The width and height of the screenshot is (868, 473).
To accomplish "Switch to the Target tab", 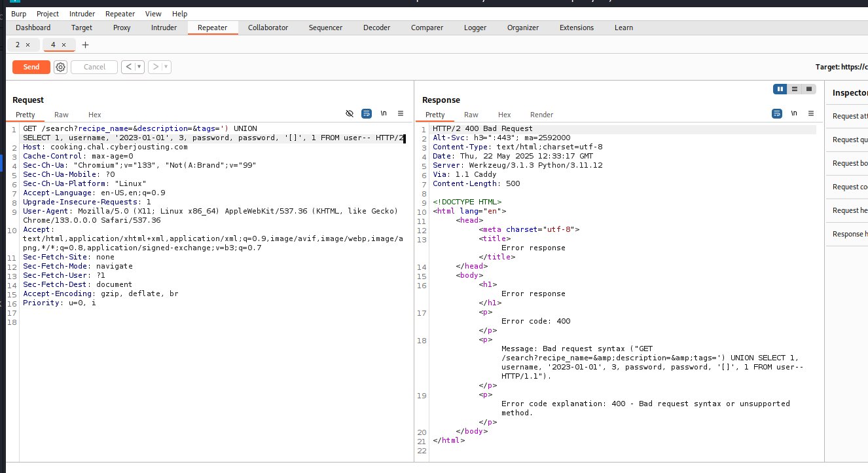I will [x=82, y=28].
